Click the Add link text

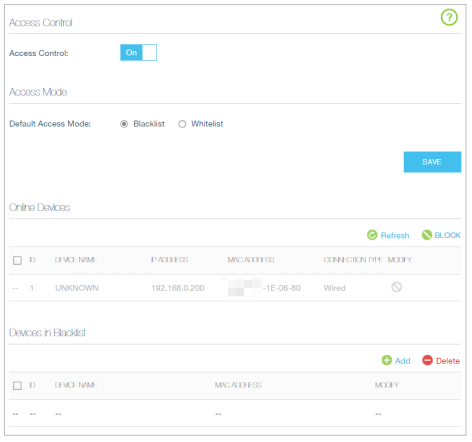[x=403, y=361]
